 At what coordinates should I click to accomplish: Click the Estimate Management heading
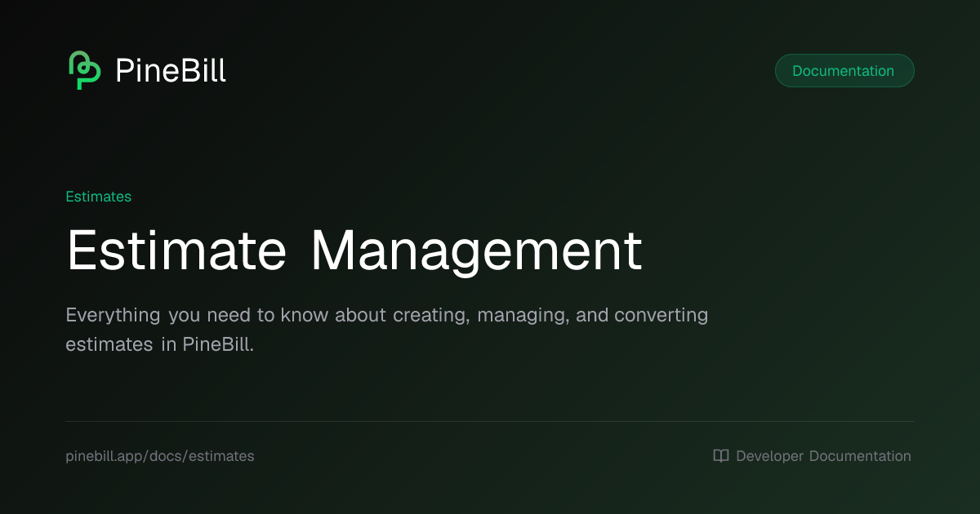[x=354, y=251]
